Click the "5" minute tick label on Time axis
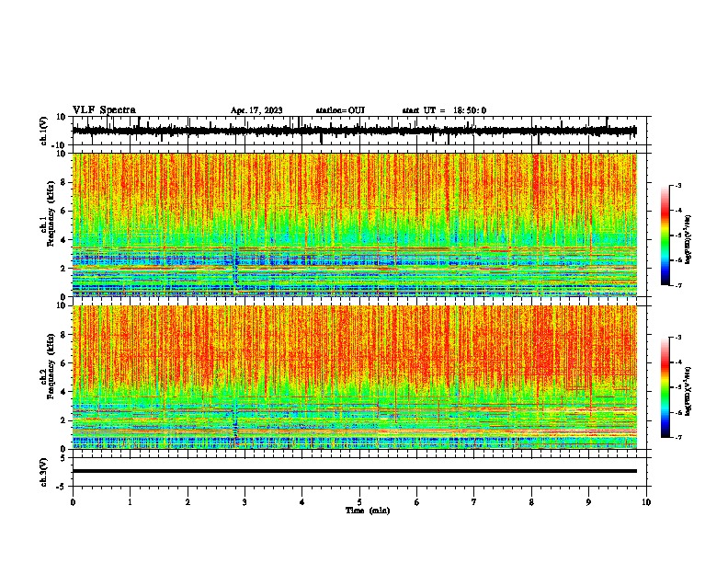 pos(359,502)
